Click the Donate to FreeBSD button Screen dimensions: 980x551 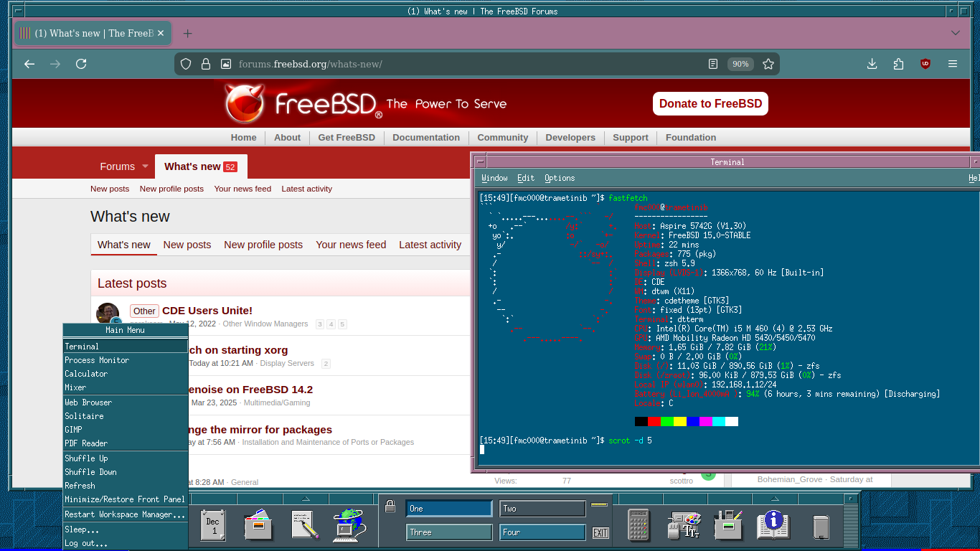[710, 103]
